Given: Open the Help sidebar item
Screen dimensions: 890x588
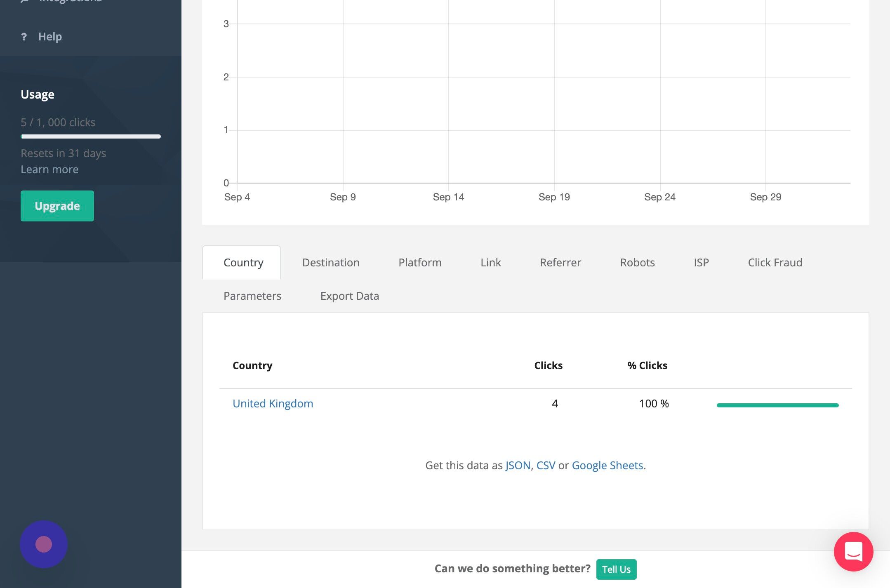Looking at the screenshot, I should [50, 37].
